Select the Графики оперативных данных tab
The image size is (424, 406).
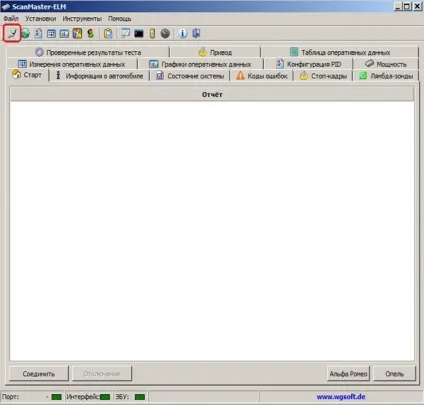coord(200,64)
